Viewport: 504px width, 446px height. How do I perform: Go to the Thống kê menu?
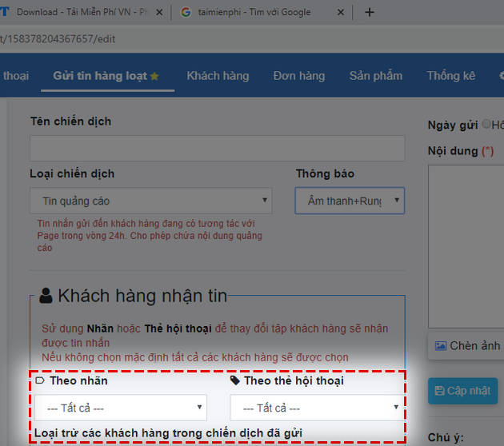point(451,76)
